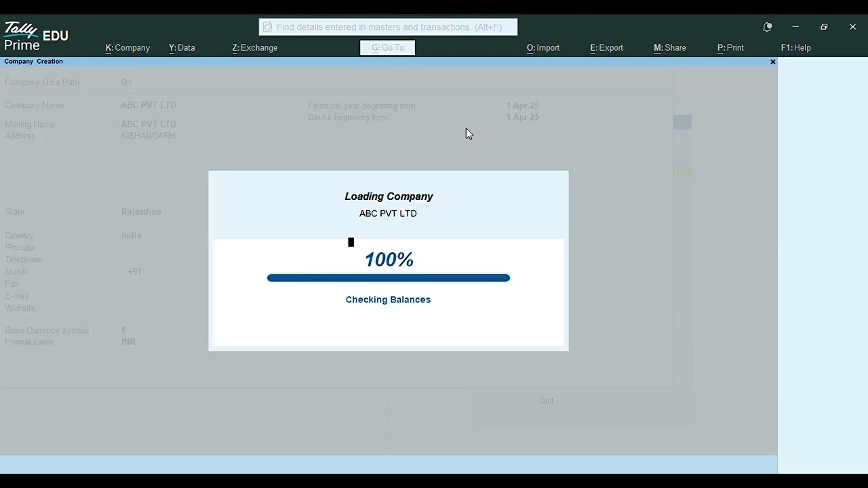The image size is (868, 488).
Task: Click the INR formal name value
Action: (x=128, y=342)
